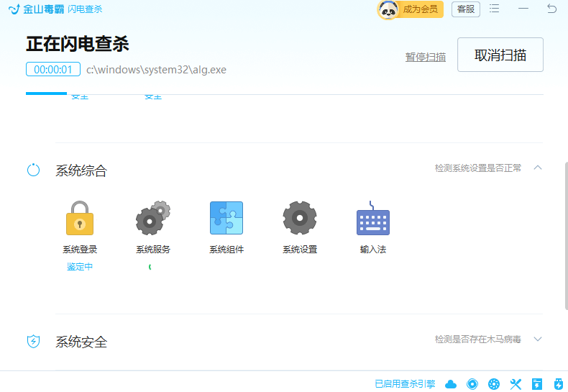Image resolution: width=568 pixels, height=392 pixels.
Task: Click the 金山毒霸 logo icon
Action: tap(14, 9)
